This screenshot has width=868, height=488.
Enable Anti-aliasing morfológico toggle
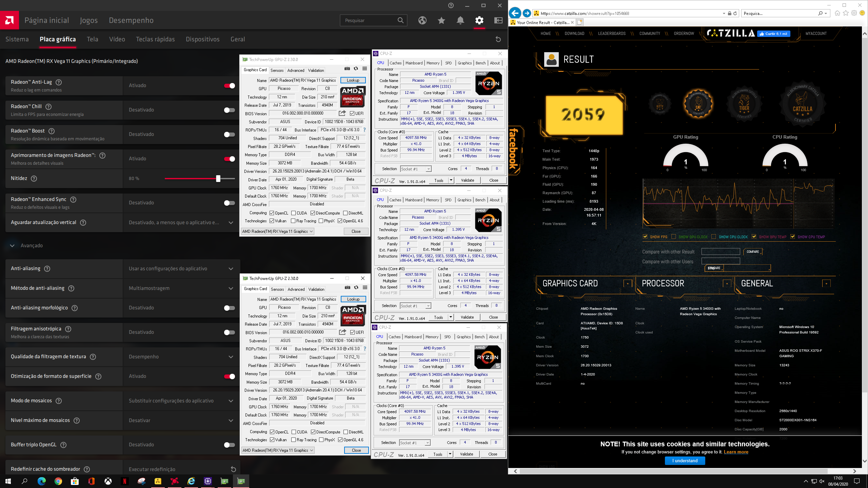(230, 308)
